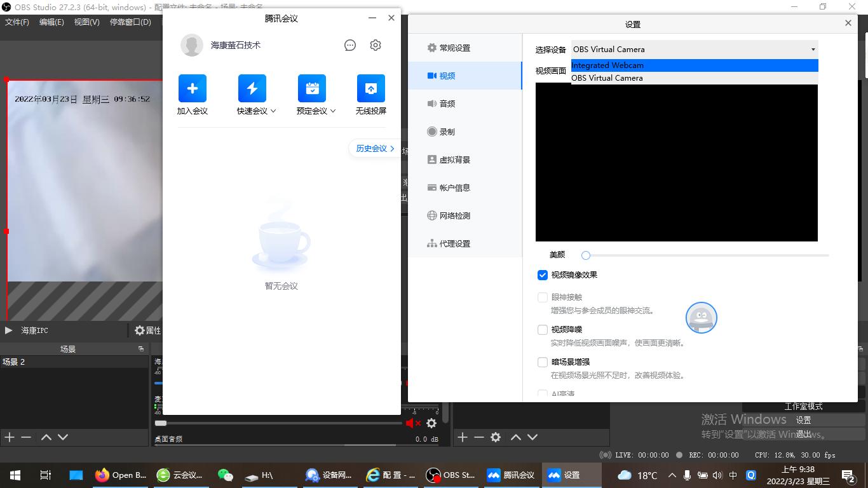
Task: Open properties gear for 桌面音频 in OBS
Action: tap(431, 423)
